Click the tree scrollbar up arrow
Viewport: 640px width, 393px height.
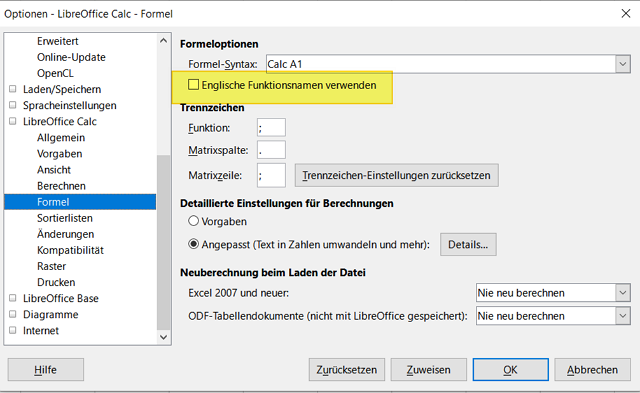click(x=164, y=40)
